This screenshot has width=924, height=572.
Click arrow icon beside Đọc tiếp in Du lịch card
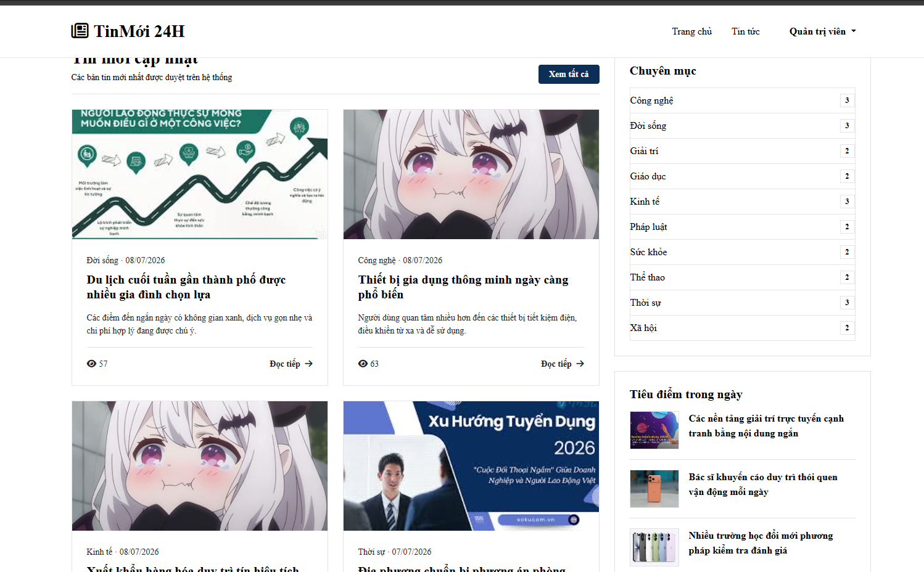pyautogui.click(x=309, y=364)
